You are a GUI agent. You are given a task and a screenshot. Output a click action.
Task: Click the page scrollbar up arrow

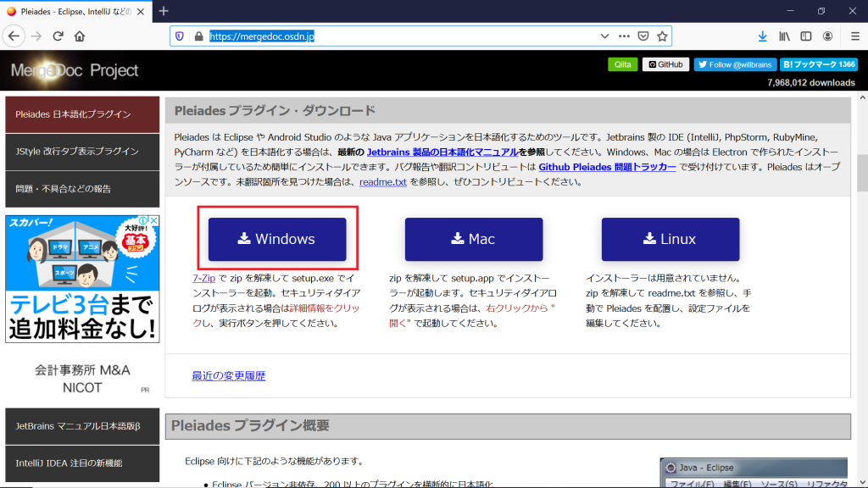pyautogui.click(x=862, y=98)
